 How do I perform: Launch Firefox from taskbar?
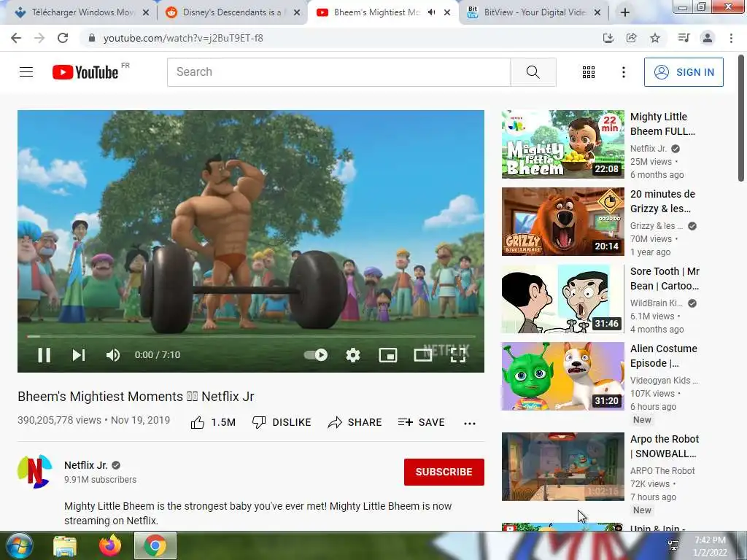pyautogui.click(x=110, y=545)
